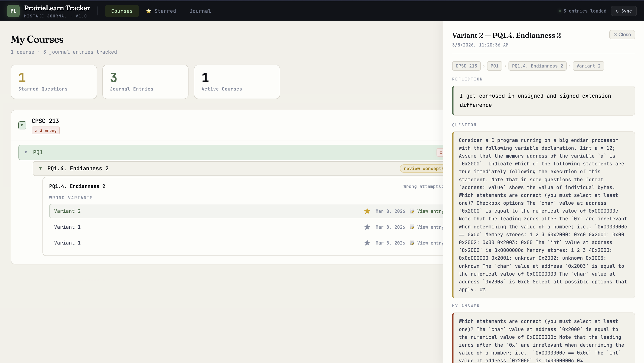The width and height of the screenshot is (644, 363).
Task: Close the Variant 2 detail panel
Action: [622, 34]
